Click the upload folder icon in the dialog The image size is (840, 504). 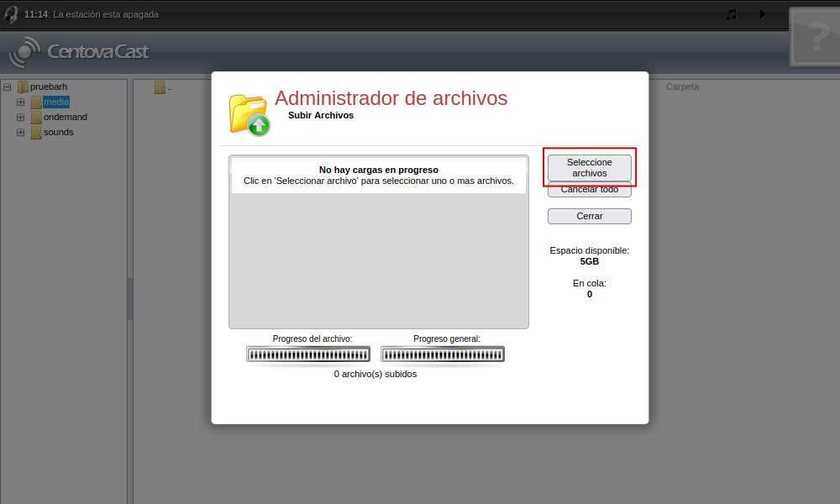249,114
